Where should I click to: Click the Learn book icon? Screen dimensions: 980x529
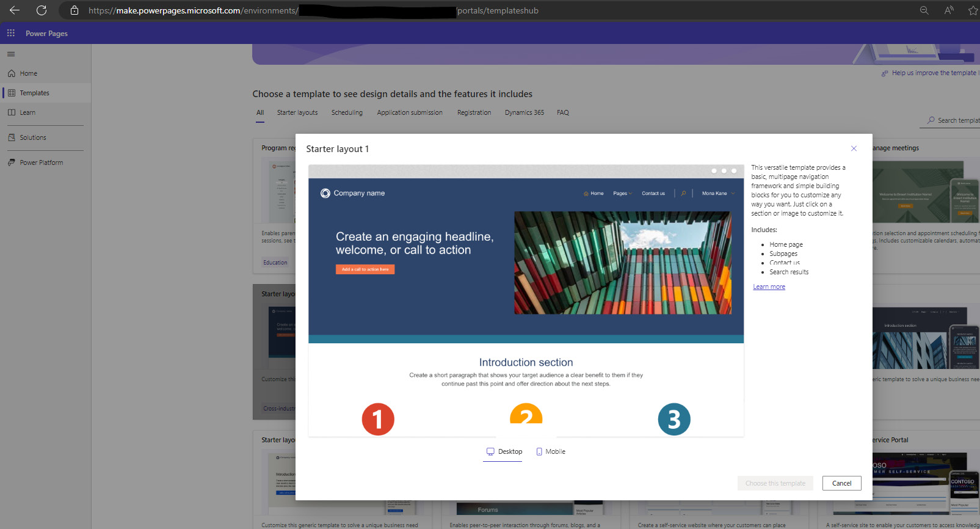[x=12, y=112]
